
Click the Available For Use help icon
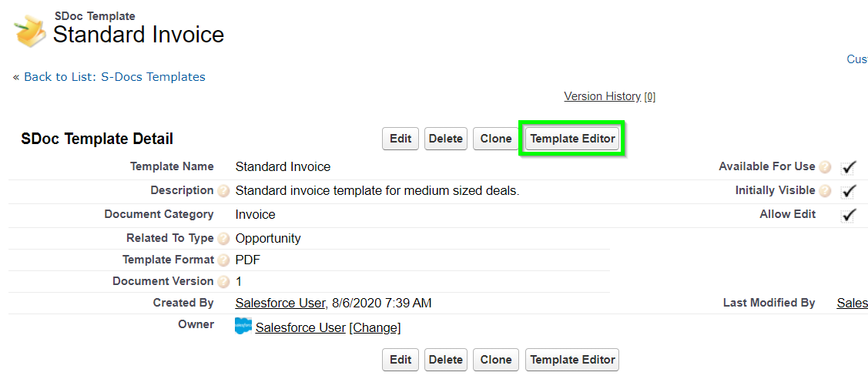825,167
